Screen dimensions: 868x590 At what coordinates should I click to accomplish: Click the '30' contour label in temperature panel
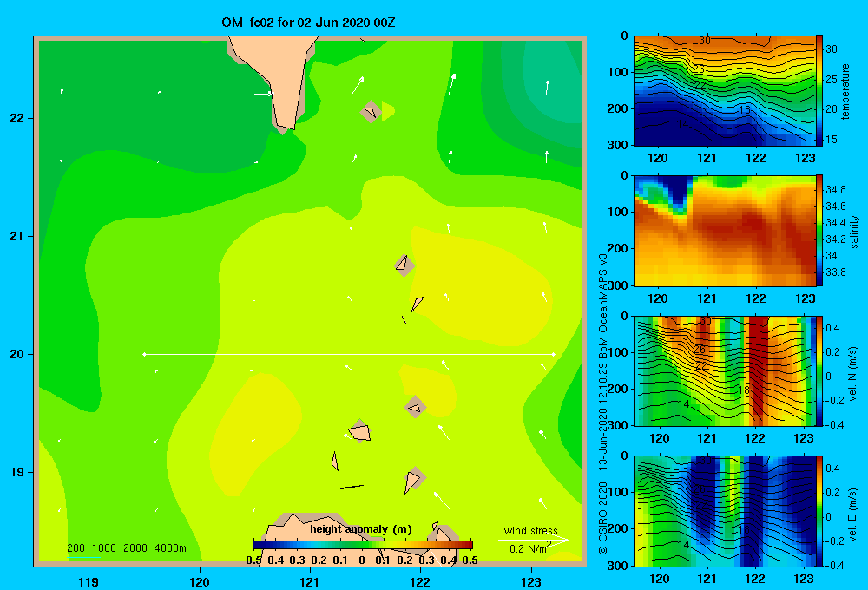click(704, 41)
